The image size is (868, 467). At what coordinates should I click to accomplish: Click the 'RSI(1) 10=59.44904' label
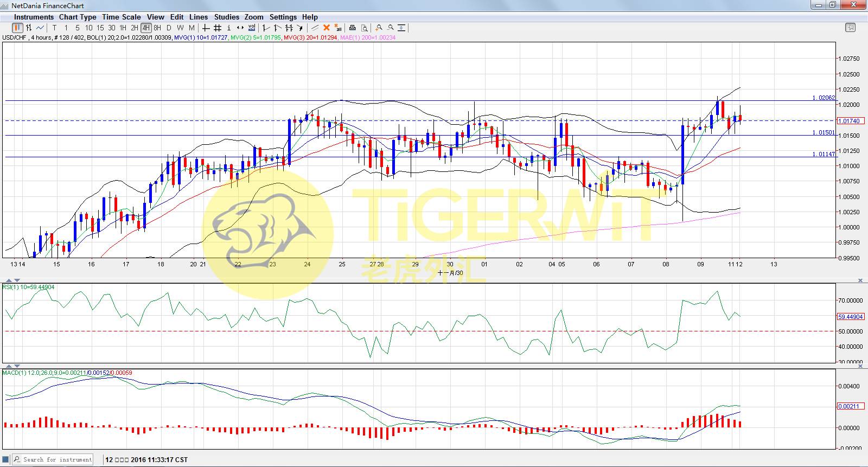(x=29, y=287)
